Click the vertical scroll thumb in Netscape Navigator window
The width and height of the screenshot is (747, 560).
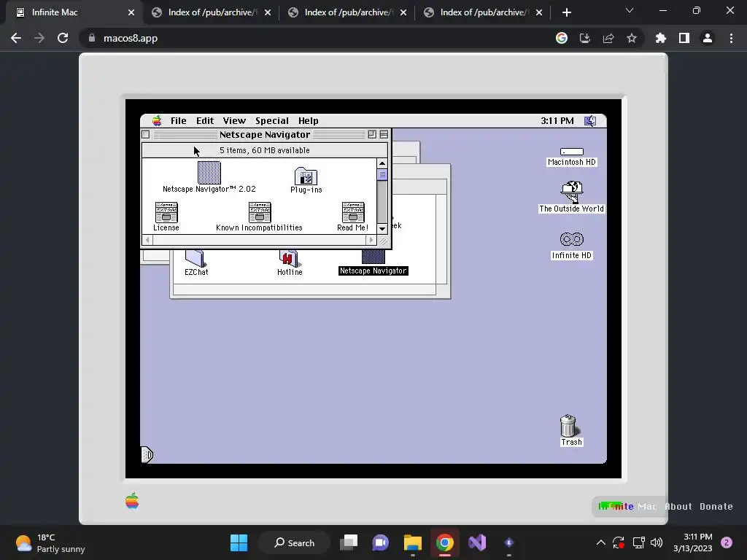point(382,175)
